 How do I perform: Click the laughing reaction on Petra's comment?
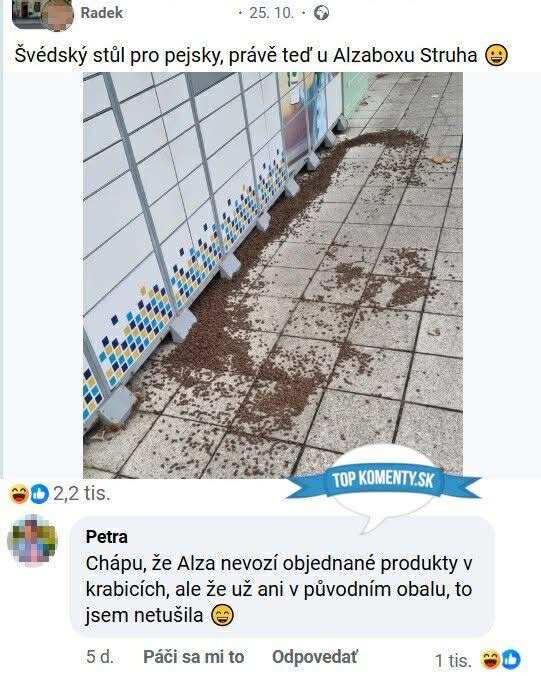coord(491,660)
